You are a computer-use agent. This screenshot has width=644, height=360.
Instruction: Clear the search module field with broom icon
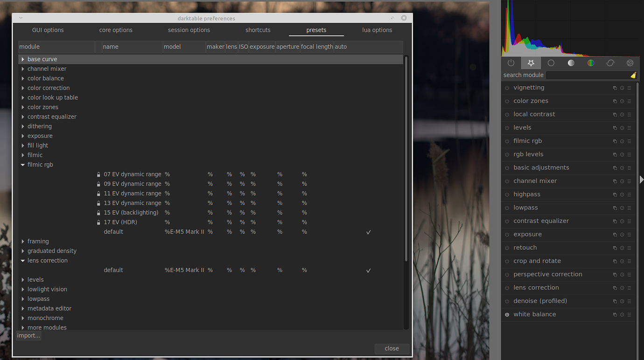633,75
